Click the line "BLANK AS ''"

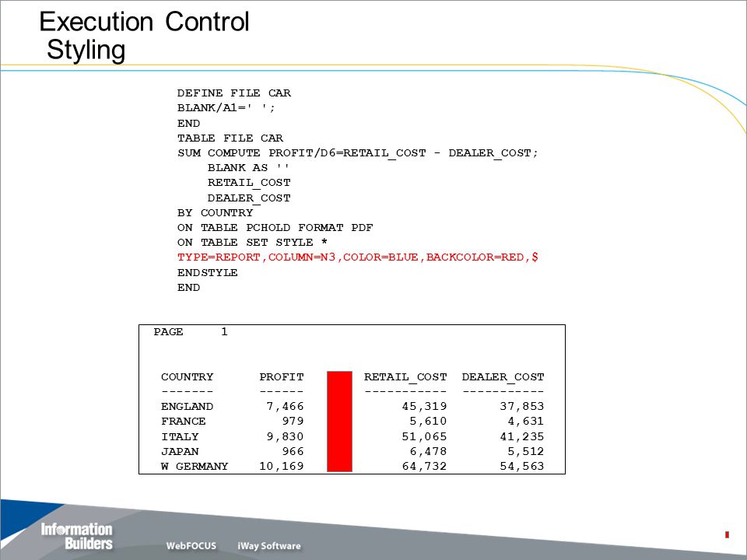pyautogui.click(x=248, y=168)
